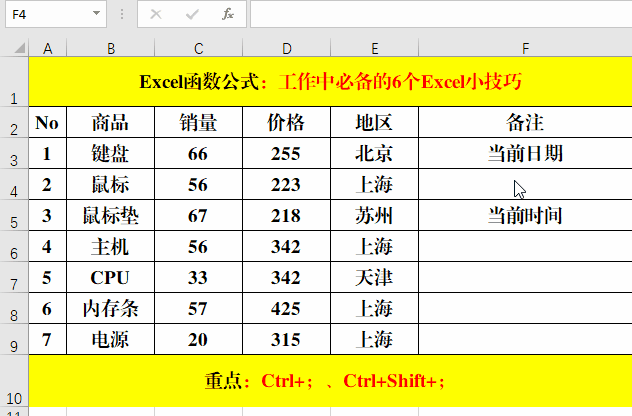Select the cell '鼠标垫'
Screen dimensions: 632x416
[110, 215]
